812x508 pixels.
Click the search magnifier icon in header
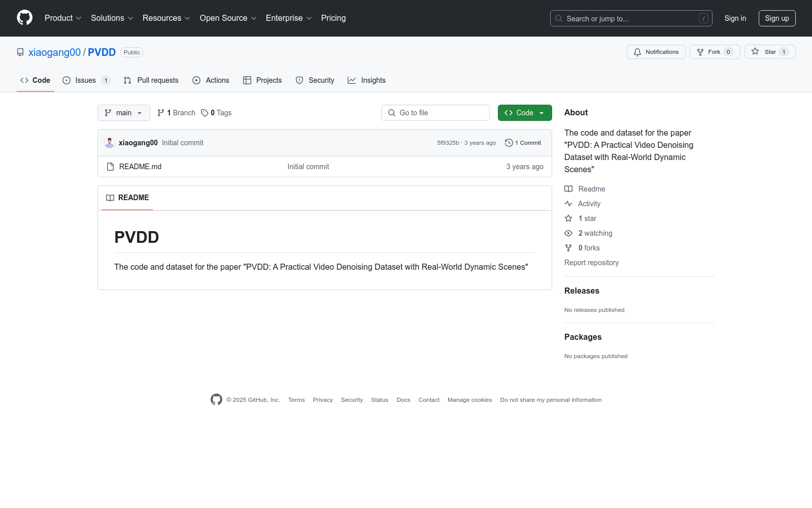click(x=559, y=18)
